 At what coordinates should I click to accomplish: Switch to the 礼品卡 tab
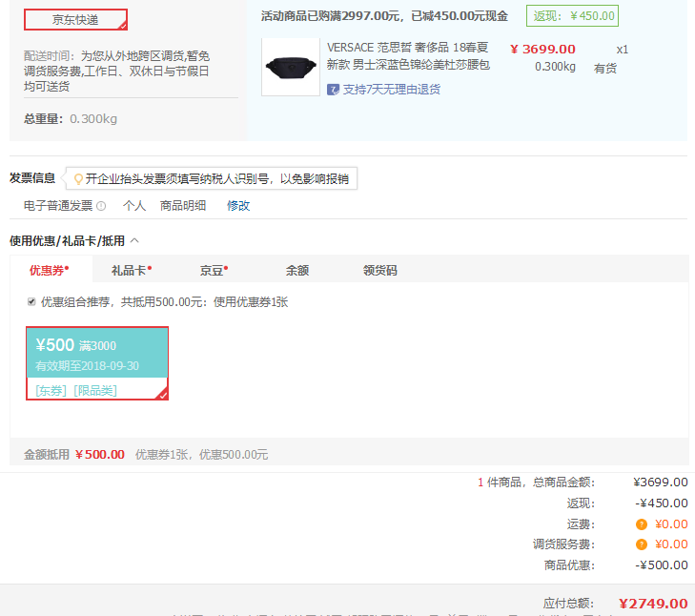[x=132, y=270]
